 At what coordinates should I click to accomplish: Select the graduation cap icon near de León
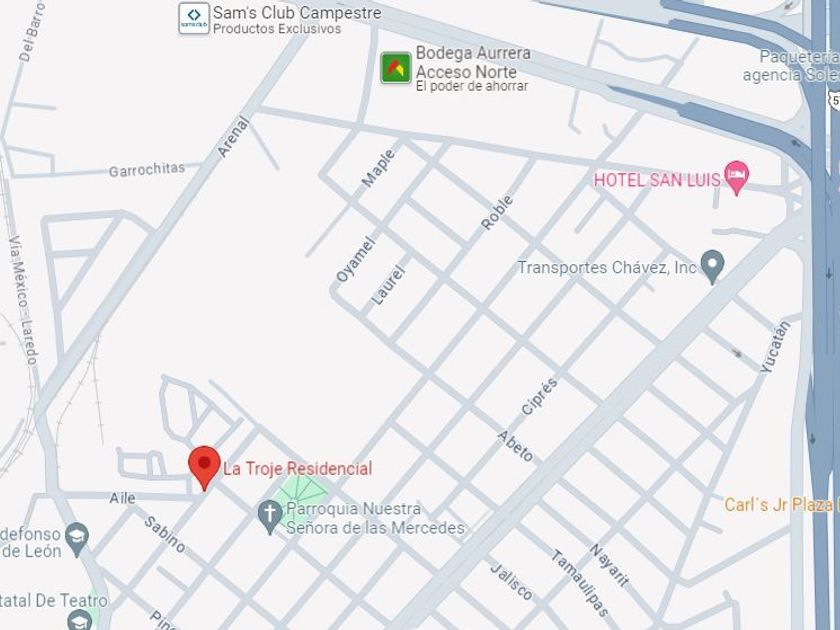[77, 538]
